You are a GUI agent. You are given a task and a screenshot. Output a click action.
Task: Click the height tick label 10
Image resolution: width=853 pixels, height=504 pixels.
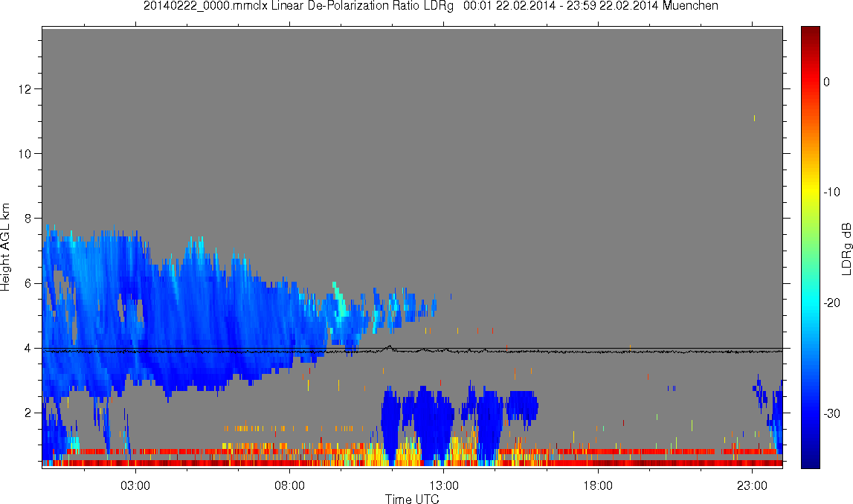coord(25,154)
